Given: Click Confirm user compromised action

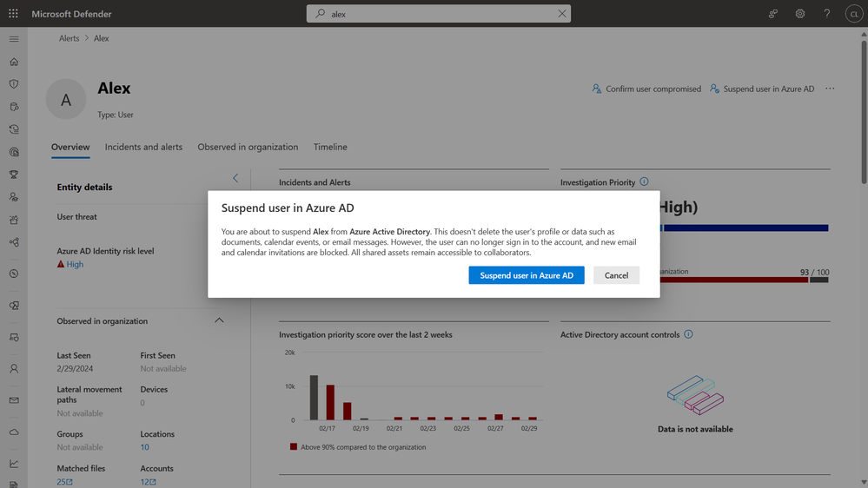Looking at the screenshot, I should (x=646, y=89).
